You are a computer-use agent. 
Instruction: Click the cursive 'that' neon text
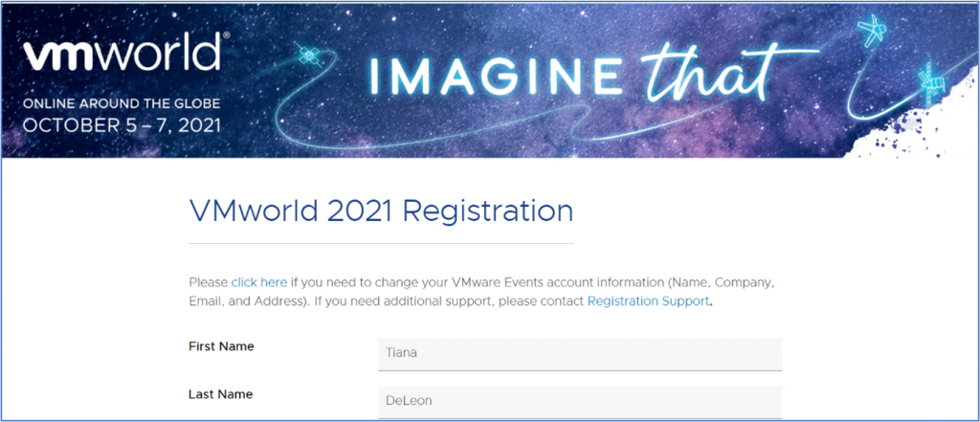tap(710, 73)
